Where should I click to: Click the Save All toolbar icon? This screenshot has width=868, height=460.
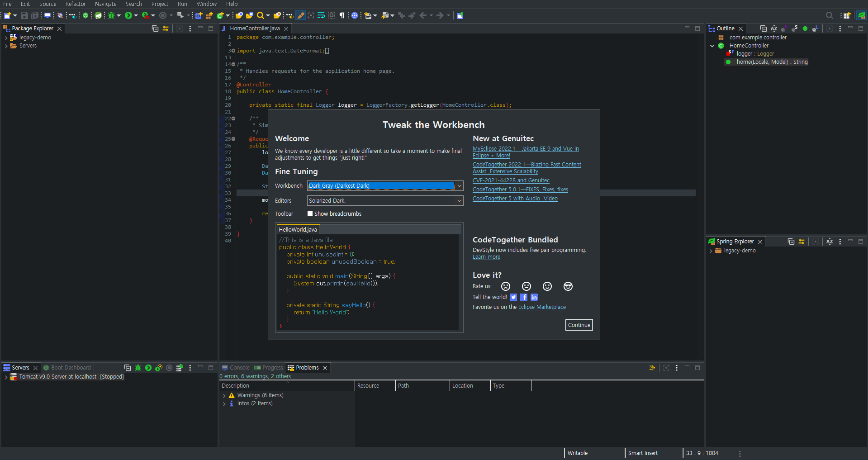pyautogui.click(x=35, y=15)
